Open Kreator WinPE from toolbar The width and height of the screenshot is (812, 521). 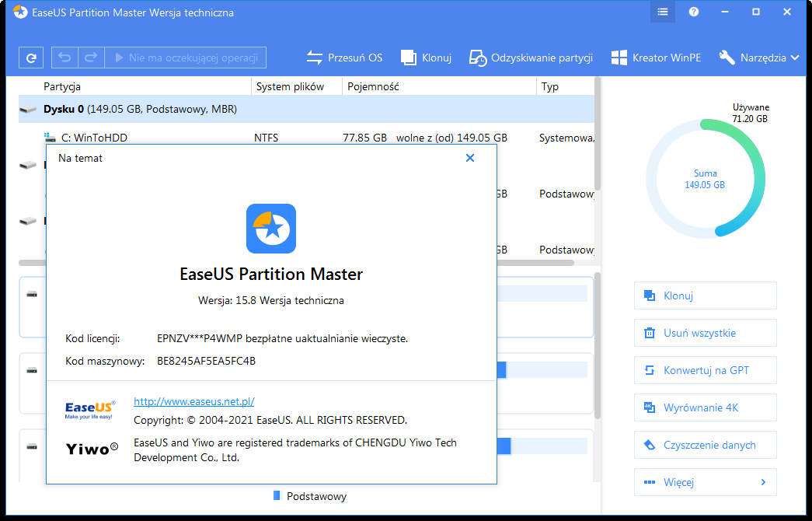tap(656, 58)
